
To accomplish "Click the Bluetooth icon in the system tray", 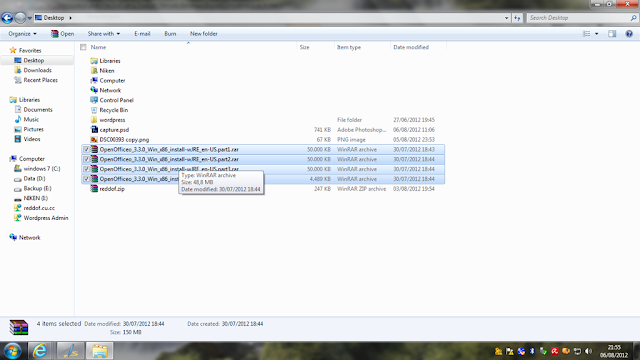I will pyautogui.click(x=532, y=351).
